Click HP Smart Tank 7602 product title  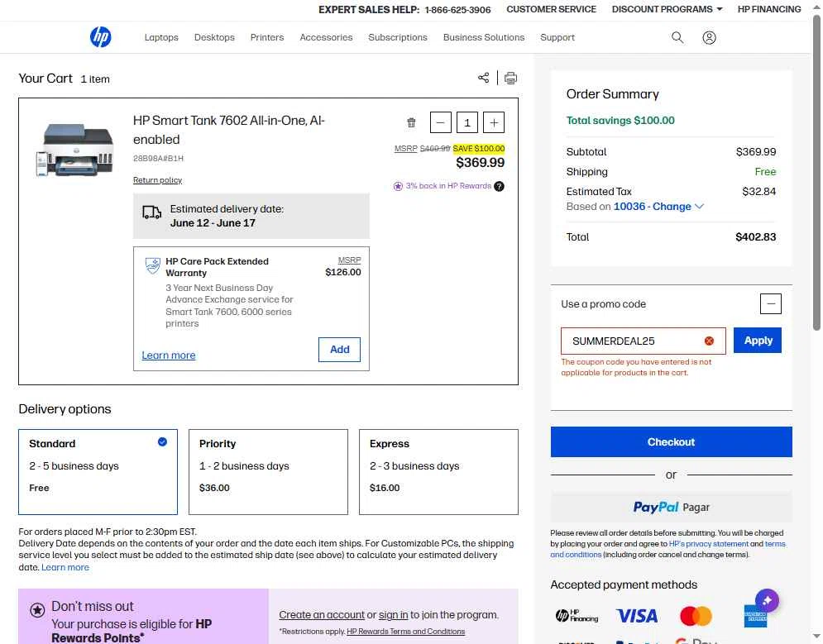tap(229, 130)
